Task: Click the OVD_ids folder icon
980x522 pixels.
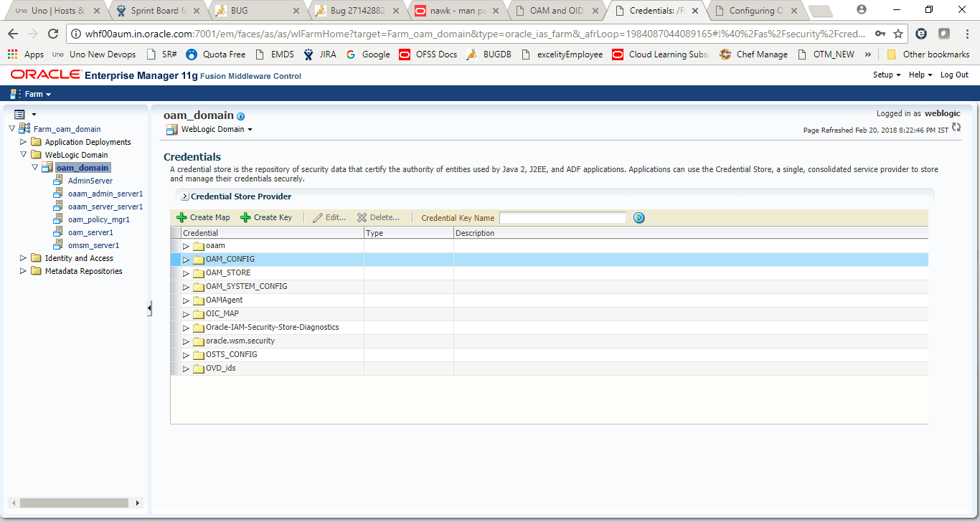Action: pyautogui.click(x=199, y=369)
